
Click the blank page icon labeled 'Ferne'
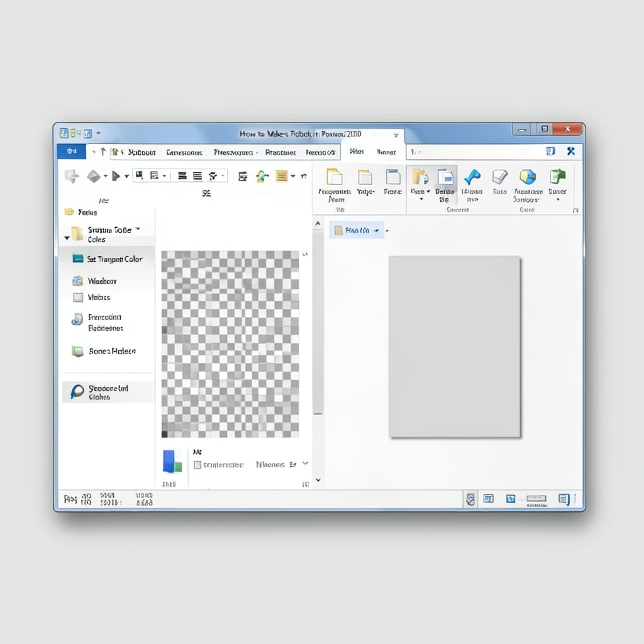[x=393, y=177]
